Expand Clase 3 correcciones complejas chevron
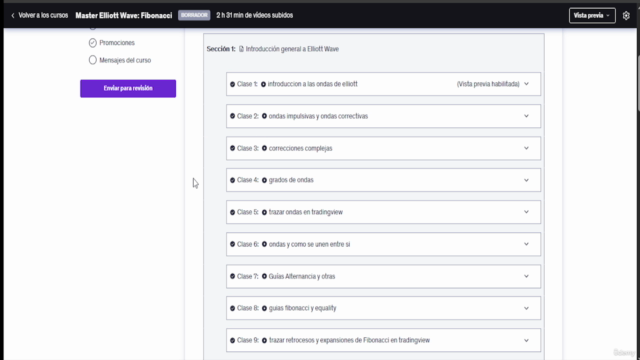The height and width of the screenshot is (360, 640). pyautogui.click(x=526, y=148)
